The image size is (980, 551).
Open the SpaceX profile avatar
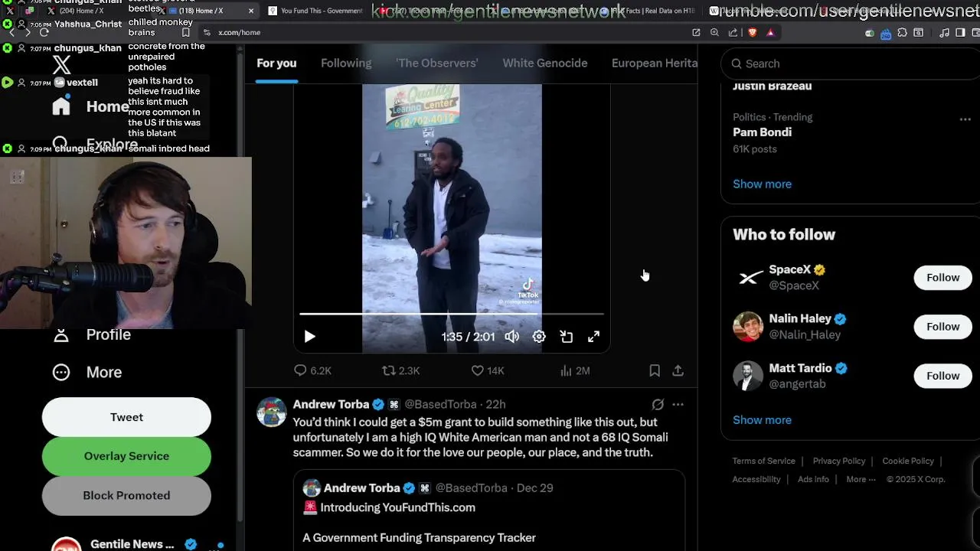748,278
